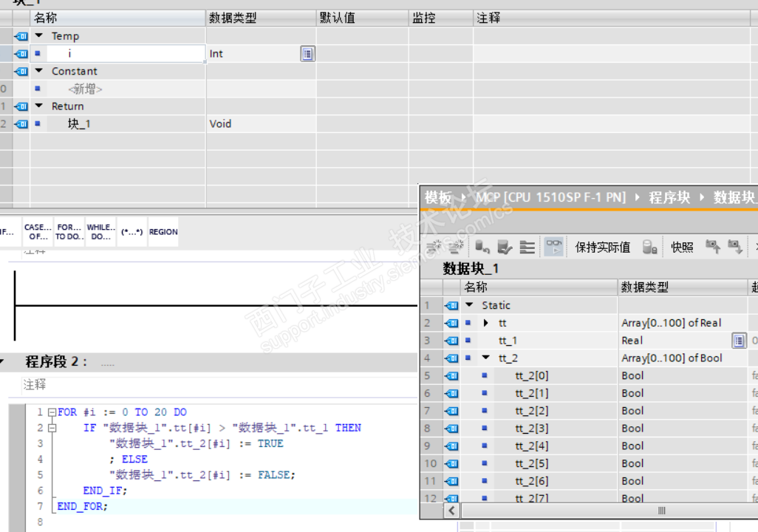Screen dimensions: 758x532
Task: Collapse the tt_2 array
Action: click(486, 358)
